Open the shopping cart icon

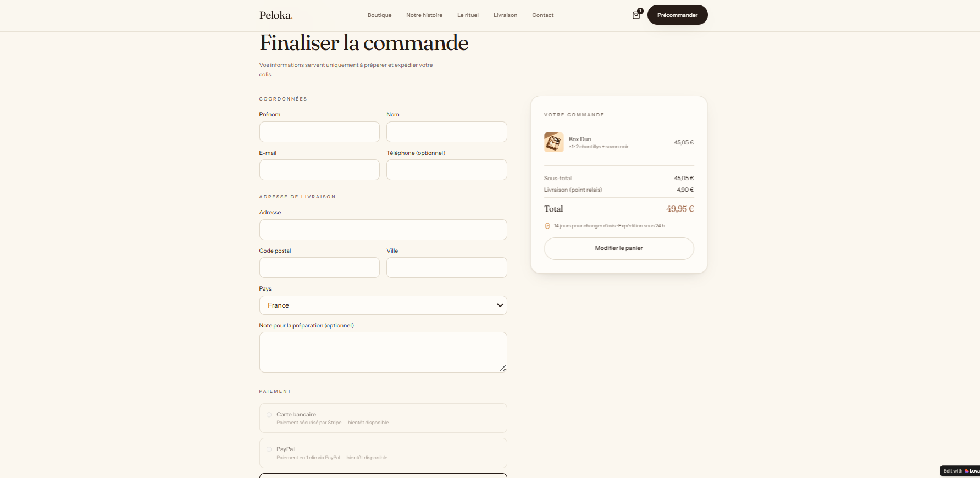(636, 15)
